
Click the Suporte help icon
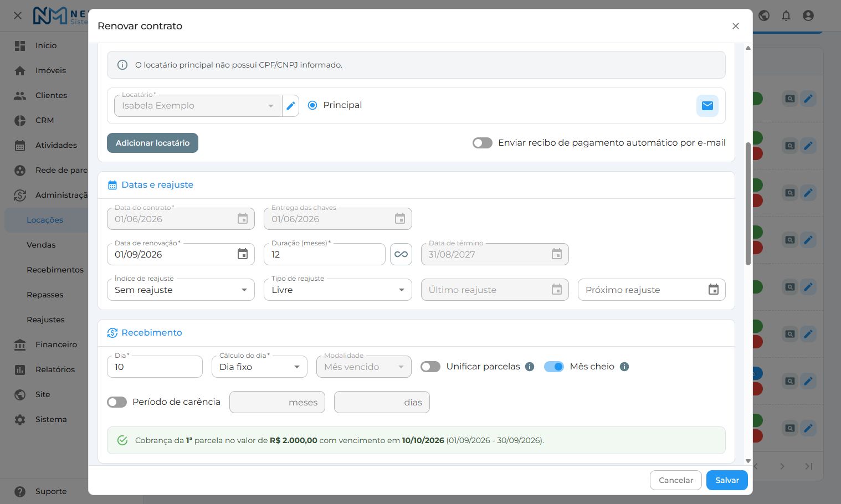pos(20,491)
